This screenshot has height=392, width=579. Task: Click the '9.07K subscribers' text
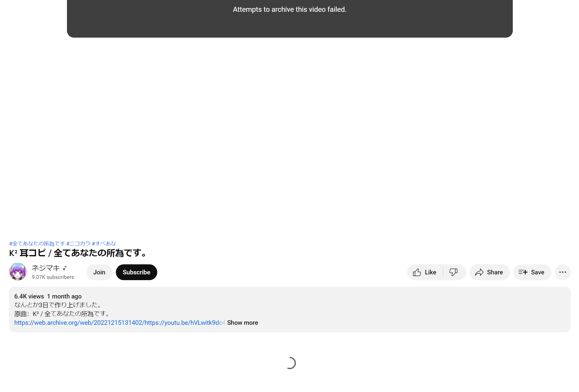pos(53,277)
